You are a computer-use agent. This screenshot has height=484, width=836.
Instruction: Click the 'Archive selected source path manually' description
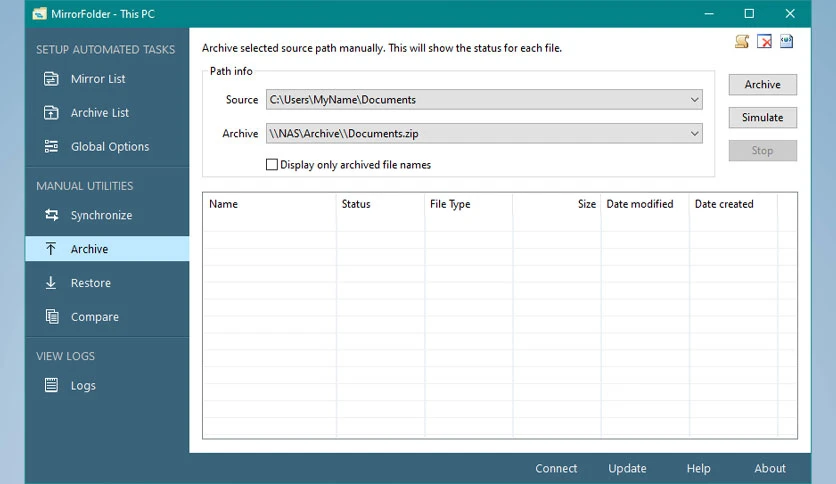(x=382, y=48)
